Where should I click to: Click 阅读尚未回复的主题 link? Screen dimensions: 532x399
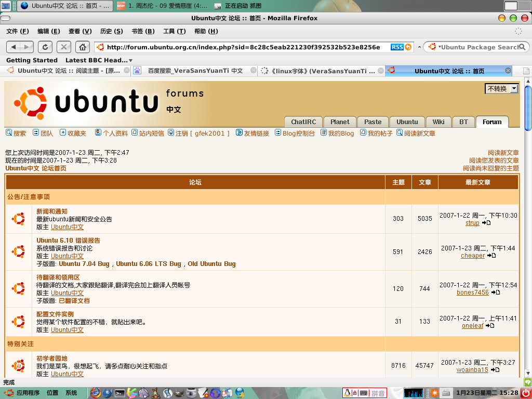click(x=491, y=168)
